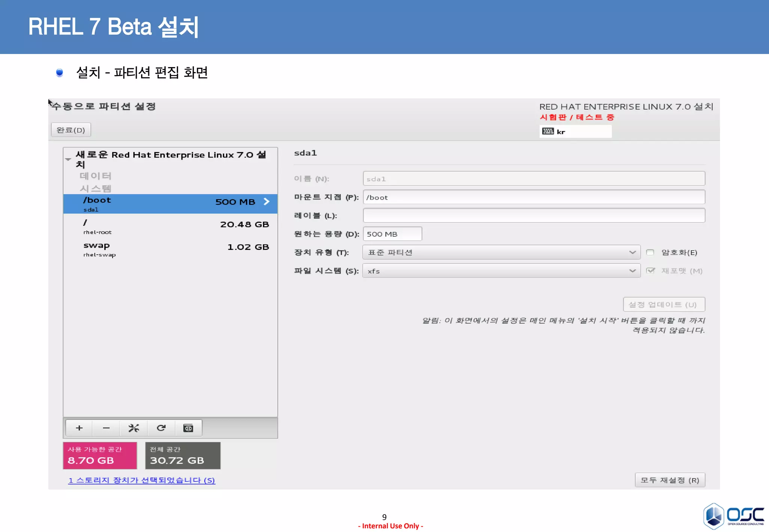This screenshot has height=532, width=769.
Task: Click the 마운트 지점 /boot field
Action: [534, 197]
